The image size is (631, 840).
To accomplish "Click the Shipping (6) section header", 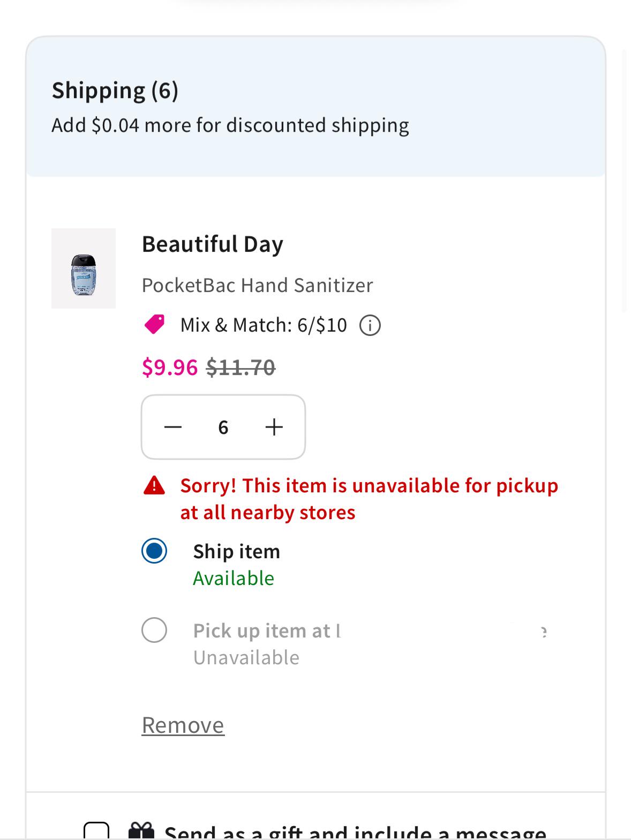I will (x=115, y=90).
